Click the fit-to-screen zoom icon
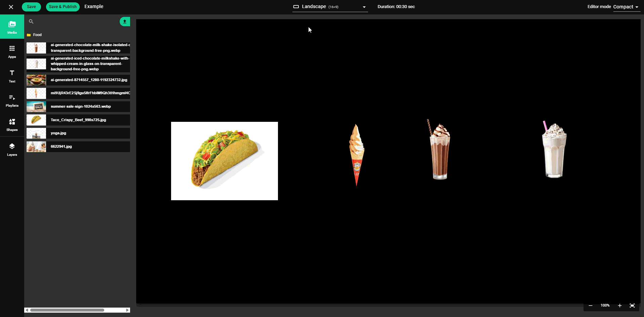Image resolution: width=644 pixels, height=317 pixels. tap(632, 306)
